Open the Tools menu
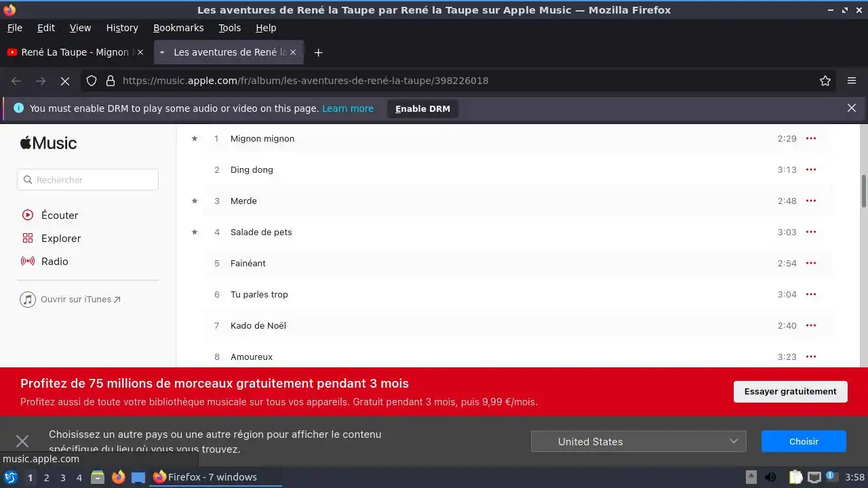The height and width of the screenshot is (488, 868). pos(229,28)
